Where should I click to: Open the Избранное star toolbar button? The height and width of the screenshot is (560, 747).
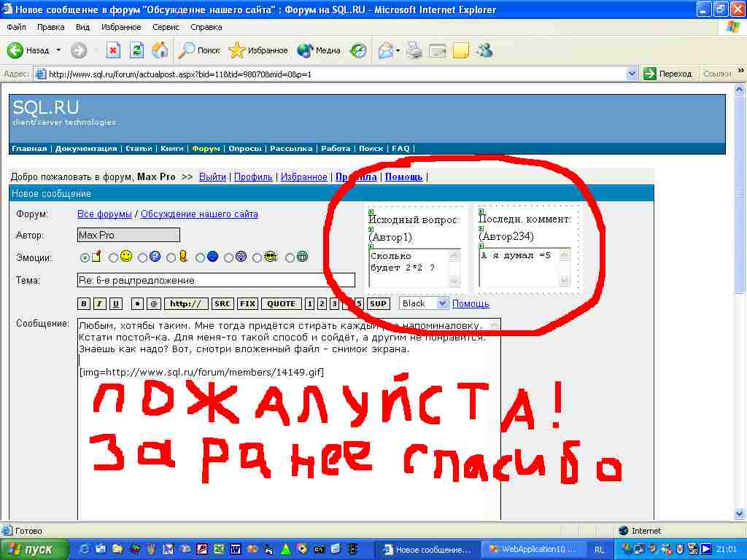point(258,50)
